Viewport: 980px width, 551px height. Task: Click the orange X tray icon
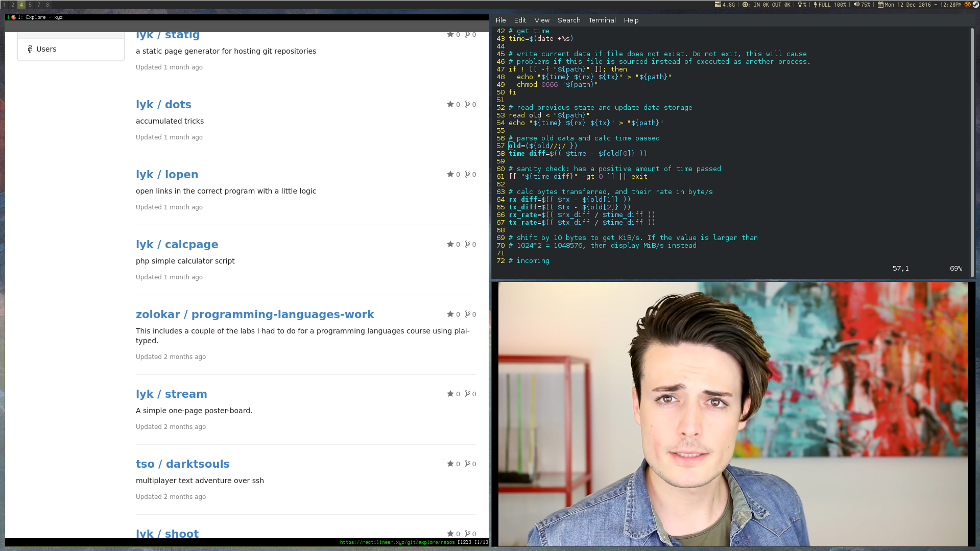[967, 5]
